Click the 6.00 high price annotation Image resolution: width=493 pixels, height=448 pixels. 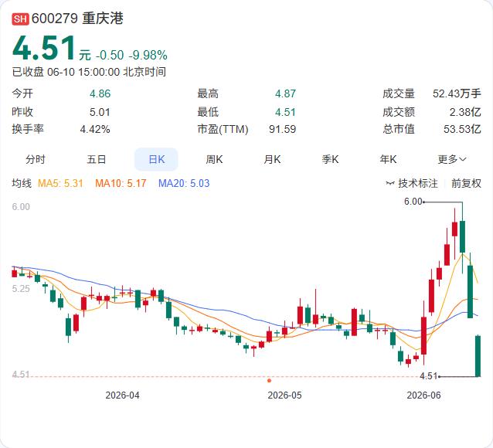pyautogui.click(x=413, y=202)
